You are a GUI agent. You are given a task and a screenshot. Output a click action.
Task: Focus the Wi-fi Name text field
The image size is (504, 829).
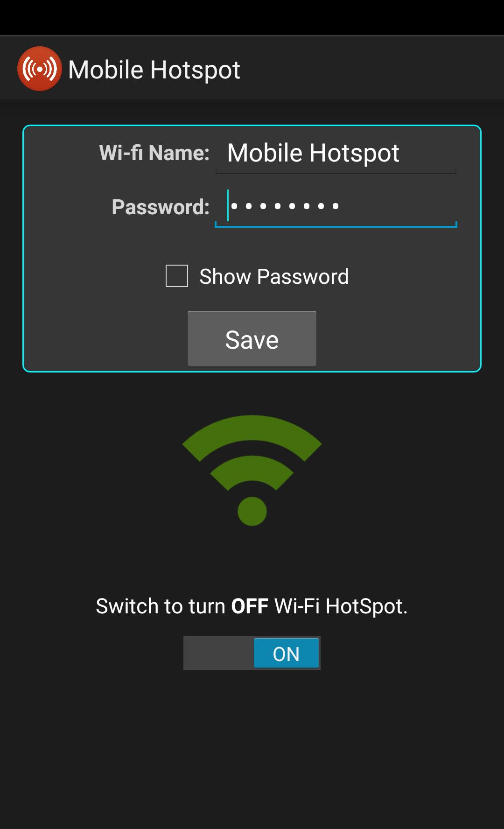(x=336, y=153)
